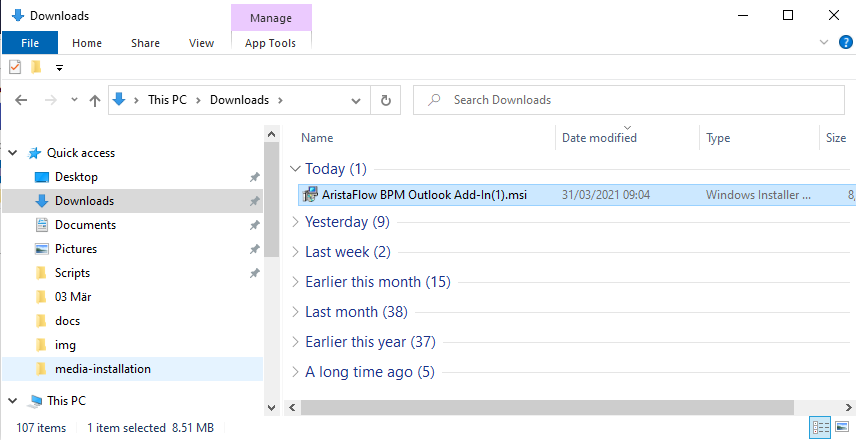Collapse the This PC tree node
The height and width of the screenshot is (440, 857).
13,401
